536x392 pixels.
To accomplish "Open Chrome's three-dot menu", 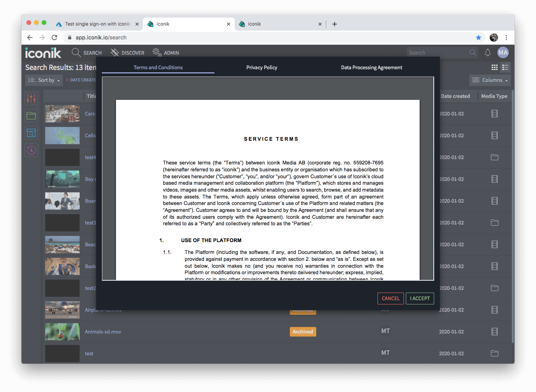I will tap(506, 37).
